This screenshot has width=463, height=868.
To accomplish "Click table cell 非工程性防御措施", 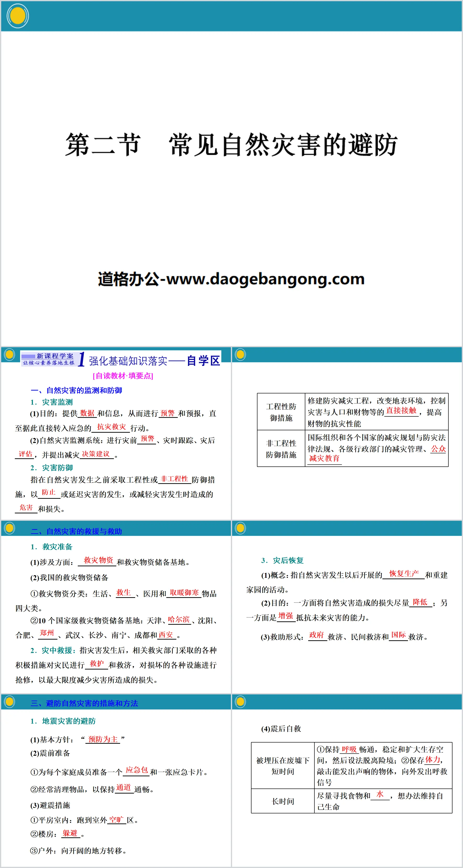I will (281, 449).
